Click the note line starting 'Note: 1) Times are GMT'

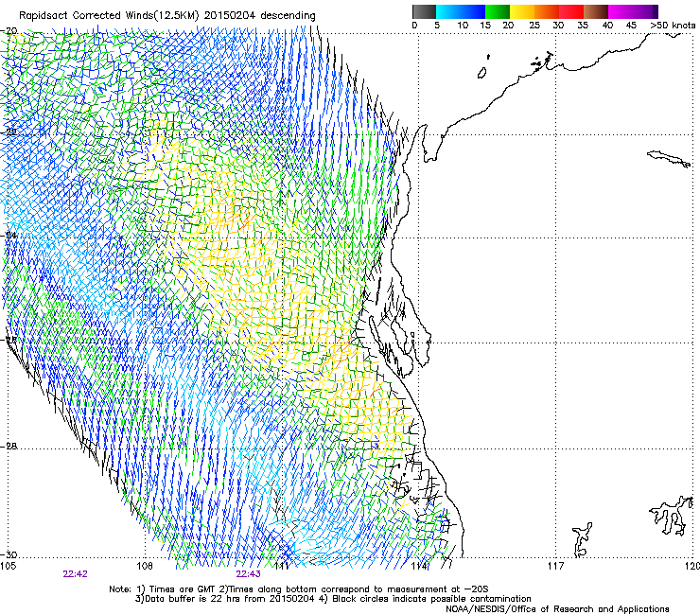[299, 589]
